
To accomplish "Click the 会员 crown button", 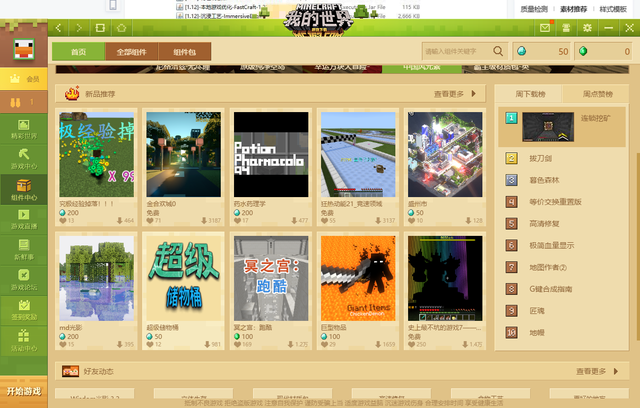I will [x=22, y=76].
